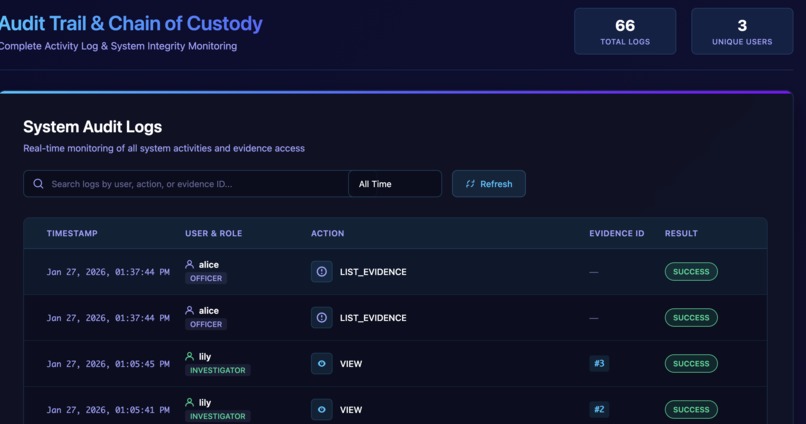This screenshot has width=806, height=424.
Task: Click the VIEW action text for evidence #2
Action: [351, 410]
